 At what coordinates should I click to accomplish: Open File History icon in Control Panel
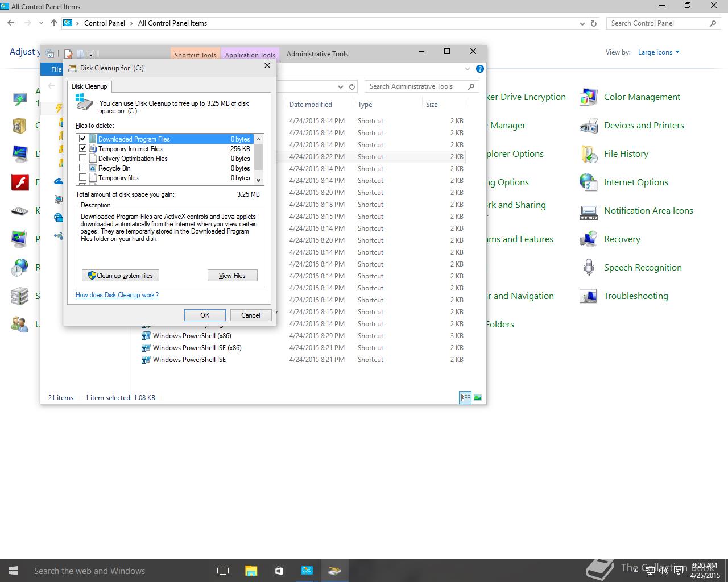coord(588,154)
